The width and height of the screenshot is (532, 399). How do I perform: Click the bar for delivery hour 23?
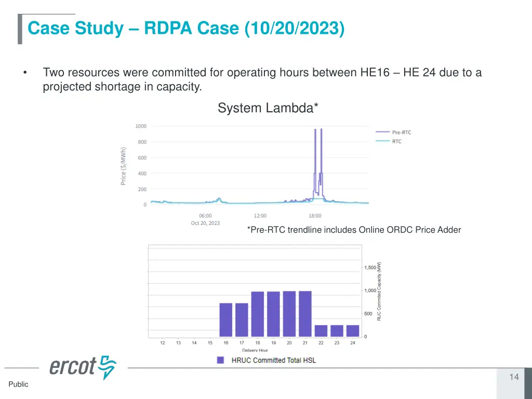coord(337,331)
